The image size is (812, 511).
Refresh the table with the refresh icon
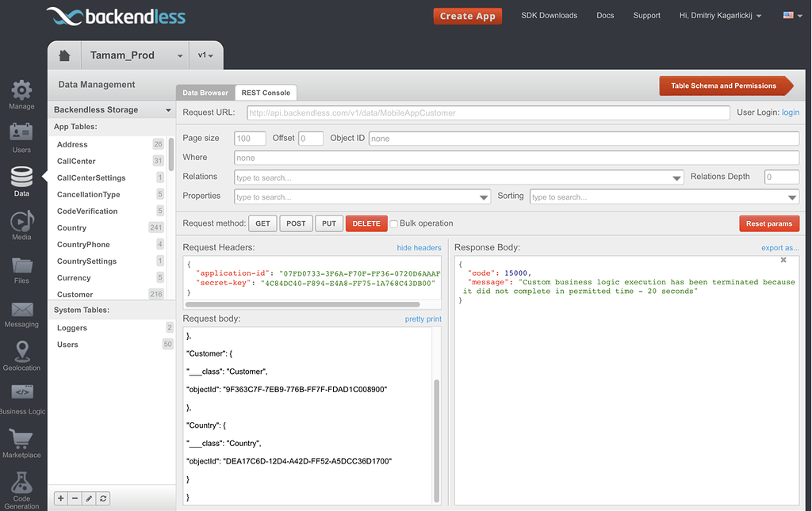click(103, 498)
